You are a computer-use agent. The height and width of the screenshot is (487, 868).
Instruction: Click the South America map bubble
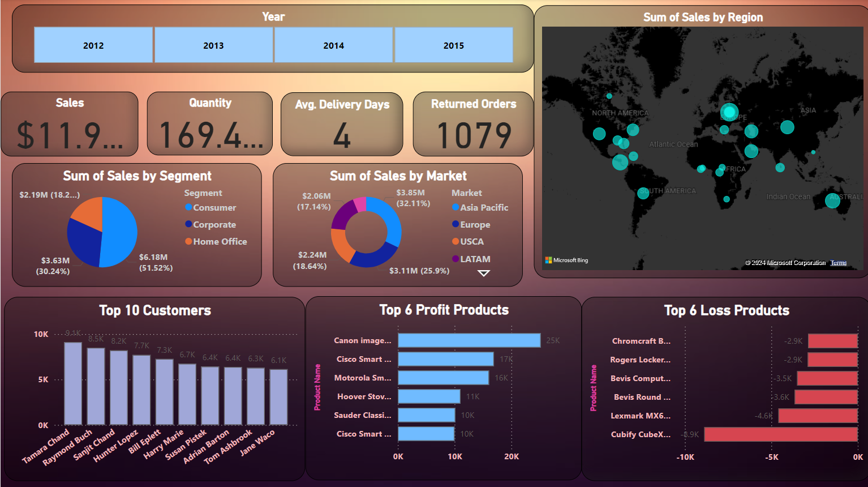643,193
